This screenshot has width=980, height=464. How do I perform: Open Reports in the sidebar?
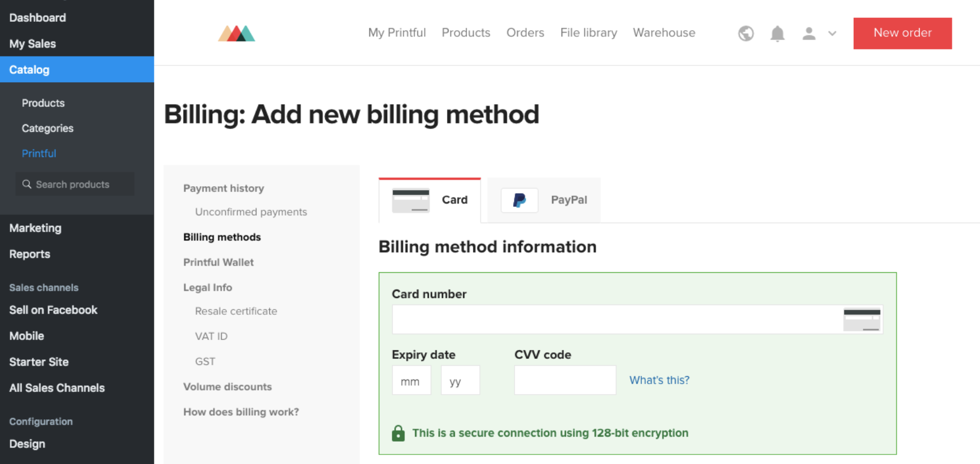pyautogui.click(x=30, y=254)
